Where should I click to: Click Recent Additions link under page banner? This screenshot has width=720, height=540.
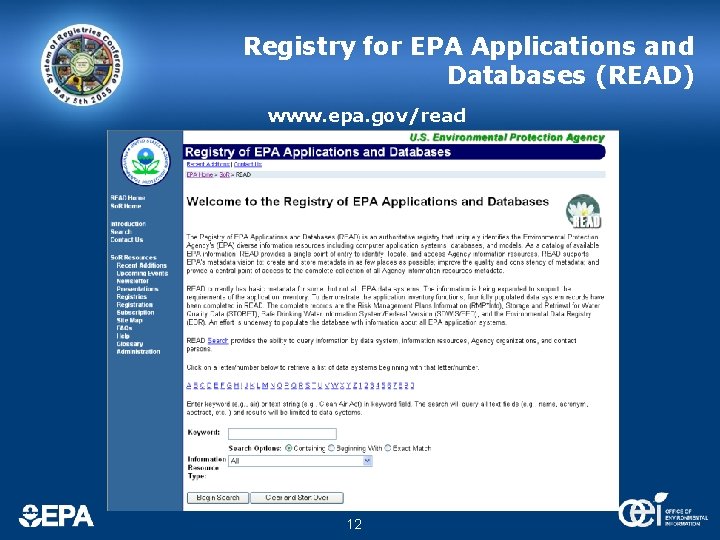(208, 164)
